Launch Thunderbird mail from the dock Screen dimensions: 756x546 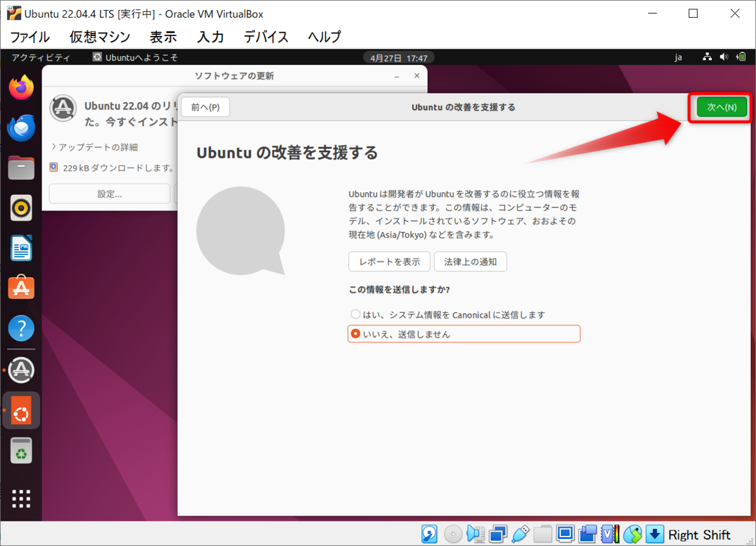pyautogui.click(x=21, y=128)
